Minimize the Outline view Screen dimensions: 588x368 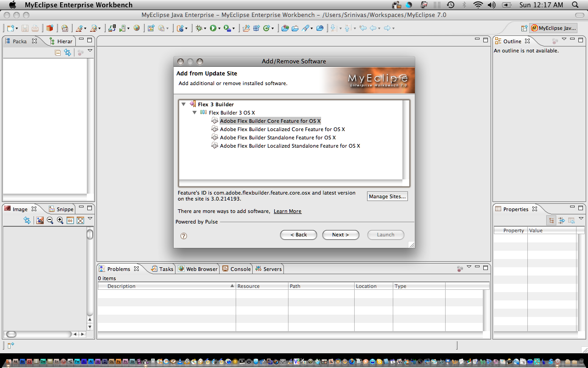(x=572, y=40)
